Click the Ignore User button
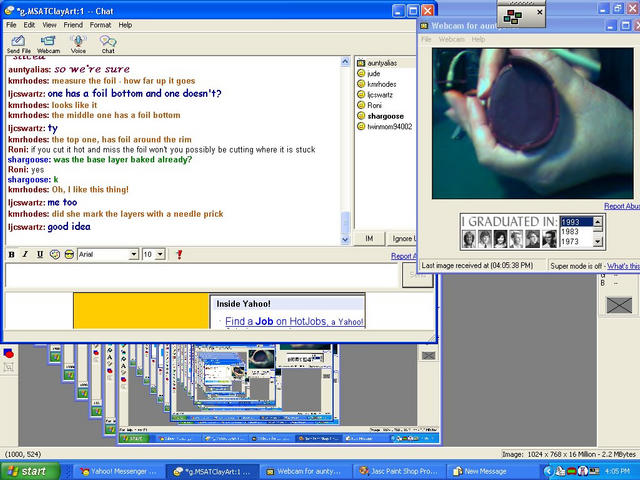 [402, 238]
